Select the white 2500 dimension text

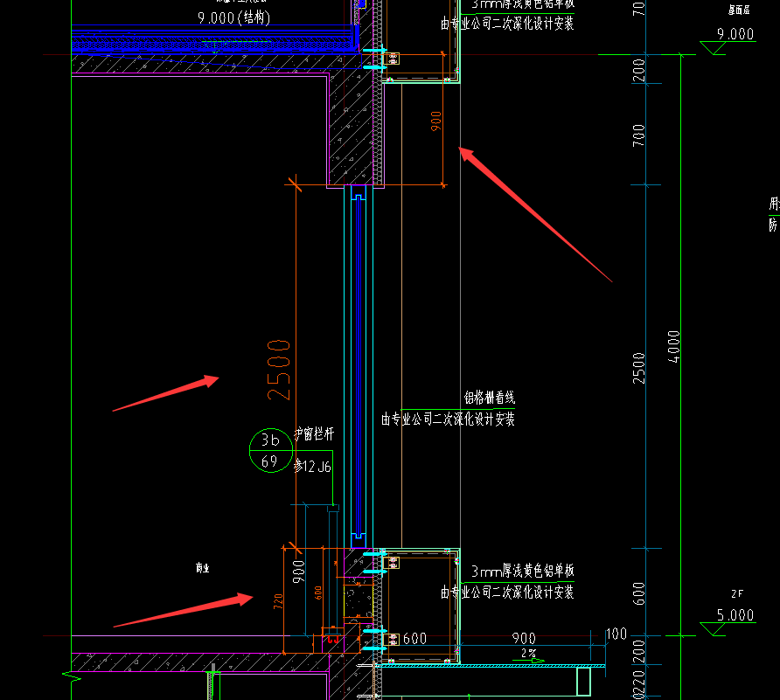638,369
